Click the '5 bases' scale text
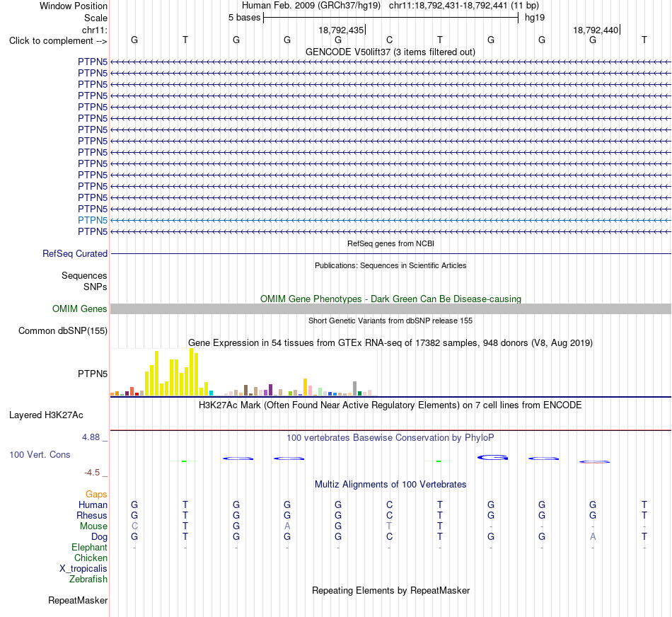This screenshot has width=672, height=617. coord(244,18)
